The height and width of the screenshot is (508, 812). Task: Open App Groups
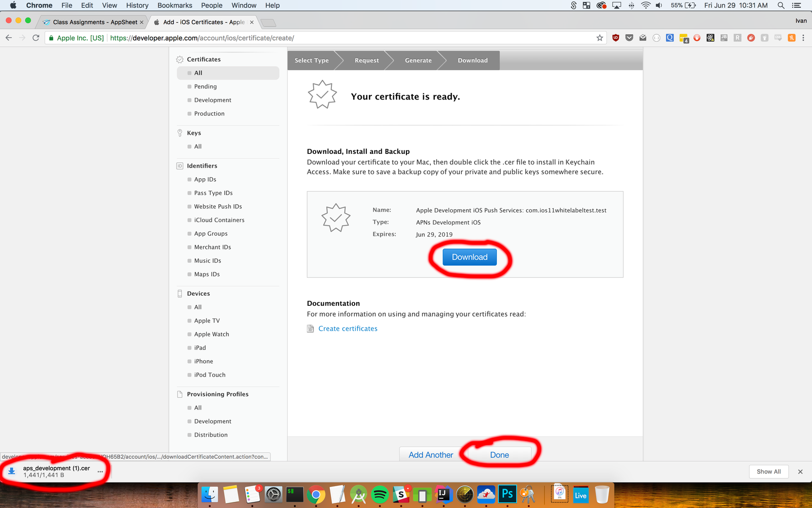pos(211,234)
